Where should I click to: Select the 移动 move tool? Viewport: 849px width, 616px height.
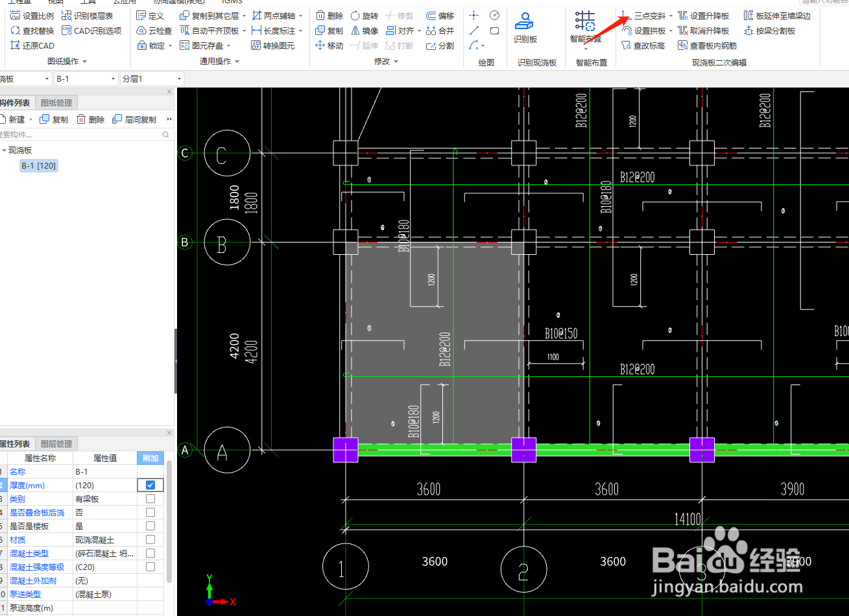click(329, 45)
